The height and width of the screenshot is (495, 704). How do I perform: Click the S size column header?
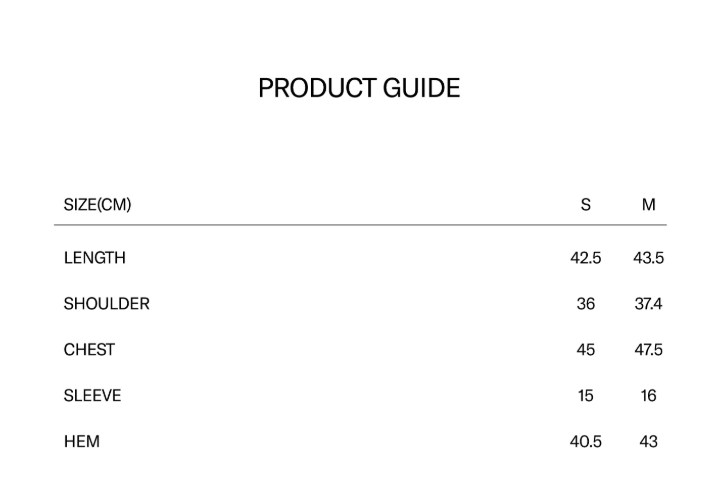(586, 205)
